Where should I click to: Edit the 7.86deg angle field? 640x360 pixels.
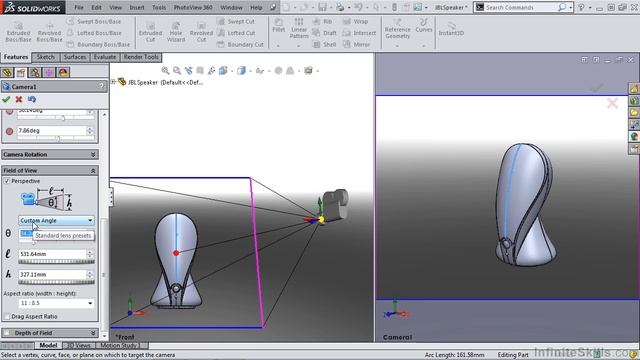click(x=52, y=131)
